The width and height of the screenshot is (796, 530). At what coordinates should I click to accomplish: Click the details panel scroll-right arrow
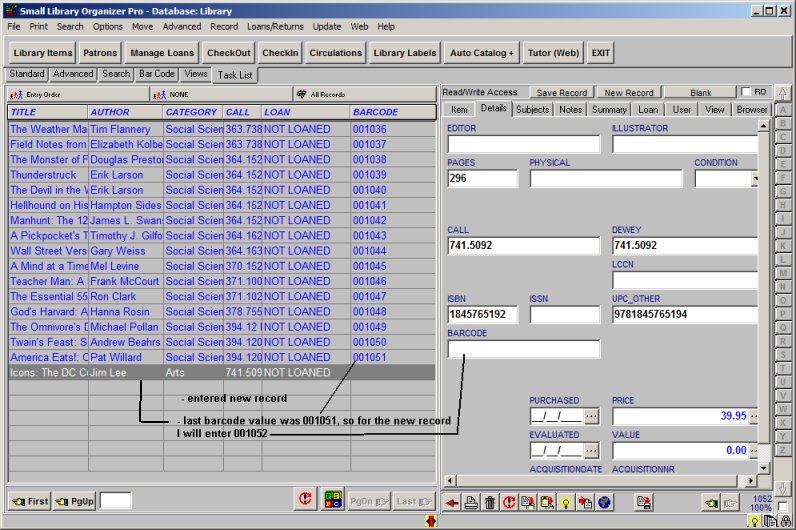click(750, 480)
